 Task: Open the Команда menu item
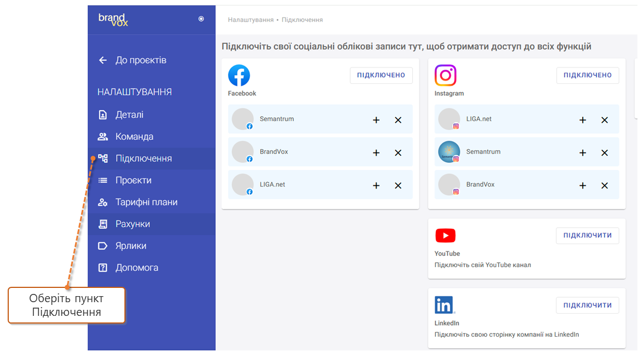coord(152,137)
